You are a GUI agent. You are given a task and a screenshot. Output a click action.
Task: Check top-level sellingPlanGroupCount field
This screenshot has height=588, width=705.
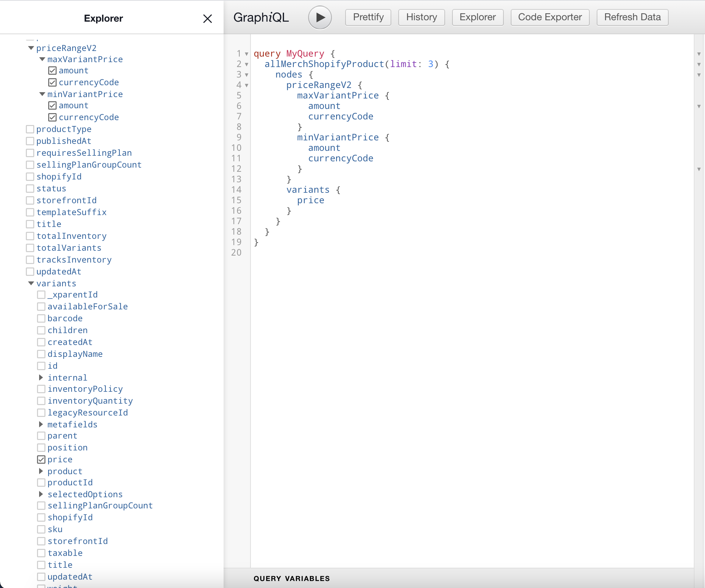point(30,165)
